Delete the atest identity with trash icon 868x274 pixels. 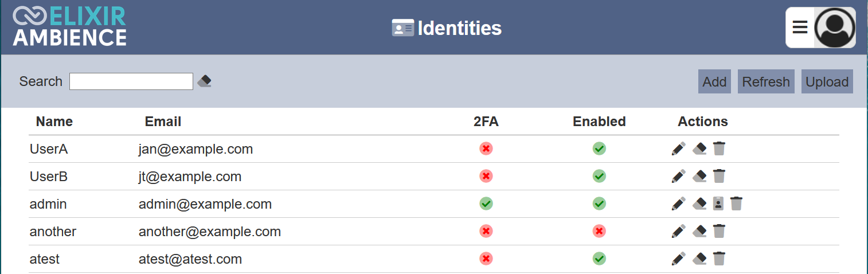click(719, 259)
